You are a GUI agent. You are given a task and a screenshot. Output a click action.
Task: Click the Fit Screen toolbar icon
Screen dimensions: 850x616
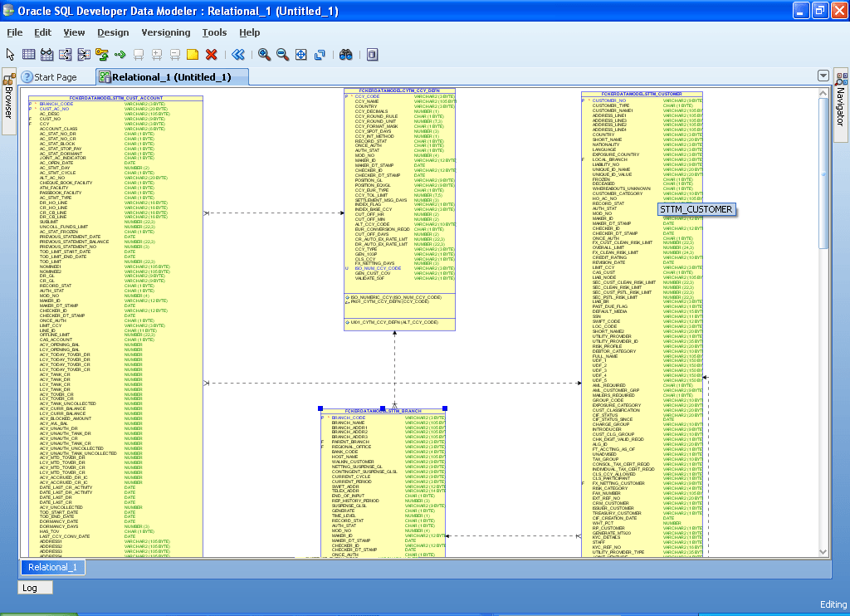click(302, 54)
